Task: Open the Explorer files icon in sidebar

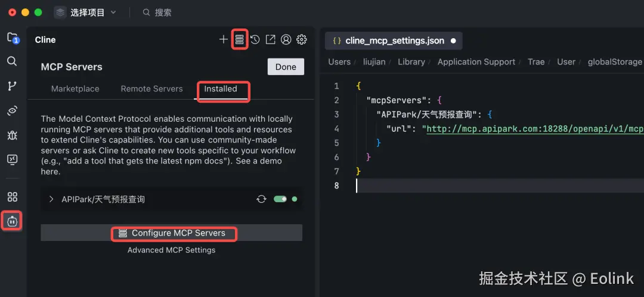Action: coord(13,38)
